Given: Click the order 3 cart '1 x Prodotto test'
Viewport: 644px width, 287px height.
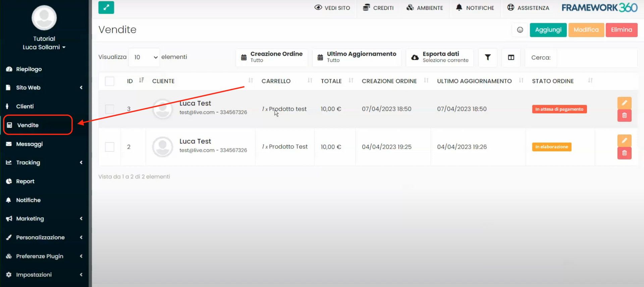Looking at the screenshot, I should 284,109.
